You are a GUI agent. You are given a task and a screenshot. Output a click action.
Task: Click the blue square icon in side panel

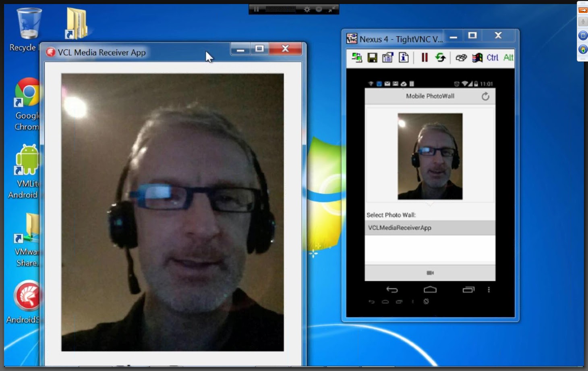pyautogui.click(x=583, y=35)
